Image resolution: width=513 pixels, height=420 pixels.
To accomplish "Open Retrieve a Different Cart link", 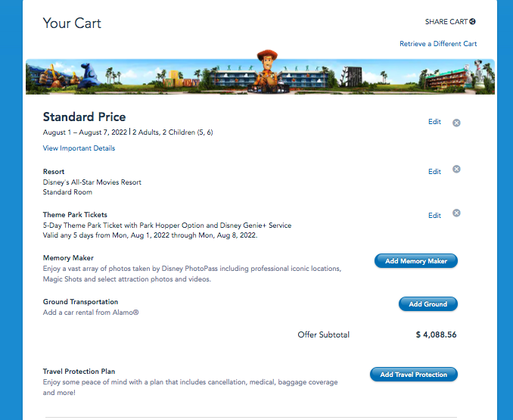I will click(438, 44).
